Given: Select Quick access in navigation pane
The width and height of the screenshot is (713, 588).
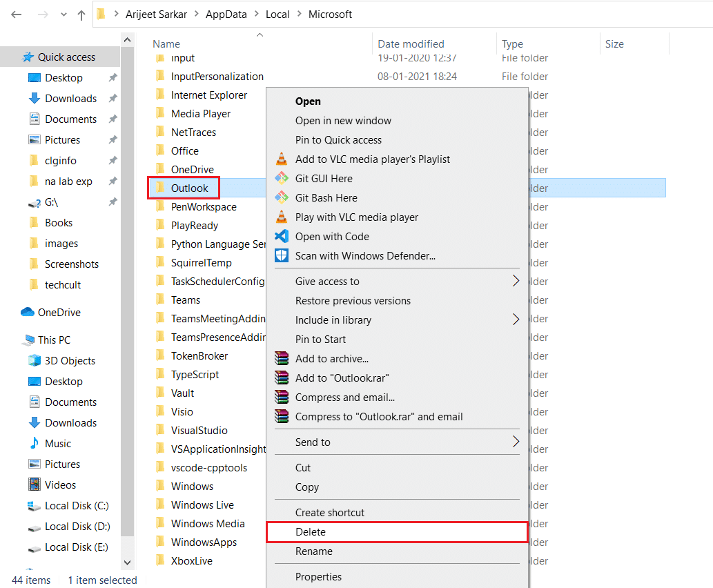Looking at the screenshot, I should click(60, 57).
